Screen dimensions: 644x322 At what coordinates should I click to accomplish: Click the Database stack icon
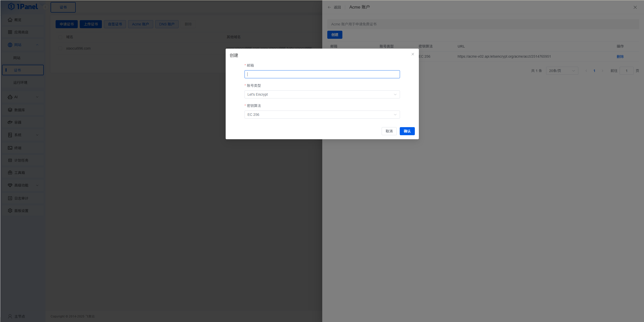click(10, 110)
